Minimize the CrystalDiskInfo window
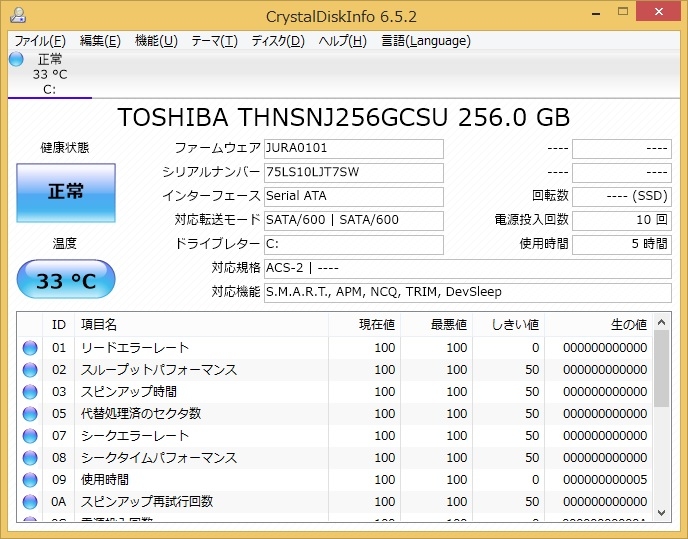 coord(596,12)
